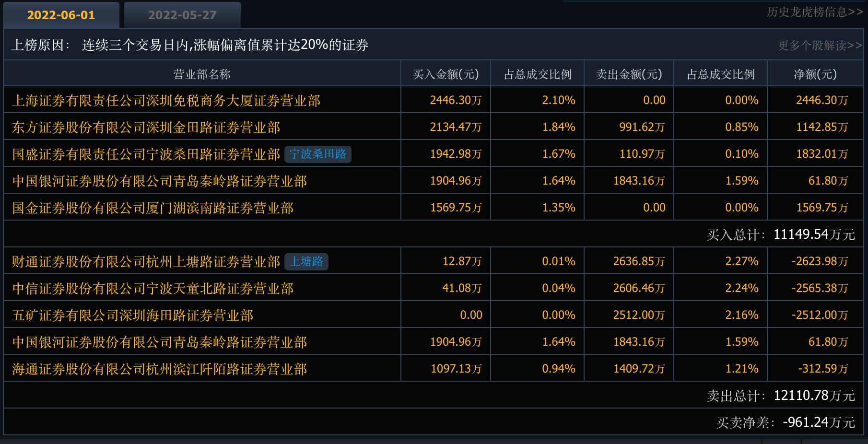Open 国金证券厦门湖滨南路证券营业部 entry

tap(152, 208)
